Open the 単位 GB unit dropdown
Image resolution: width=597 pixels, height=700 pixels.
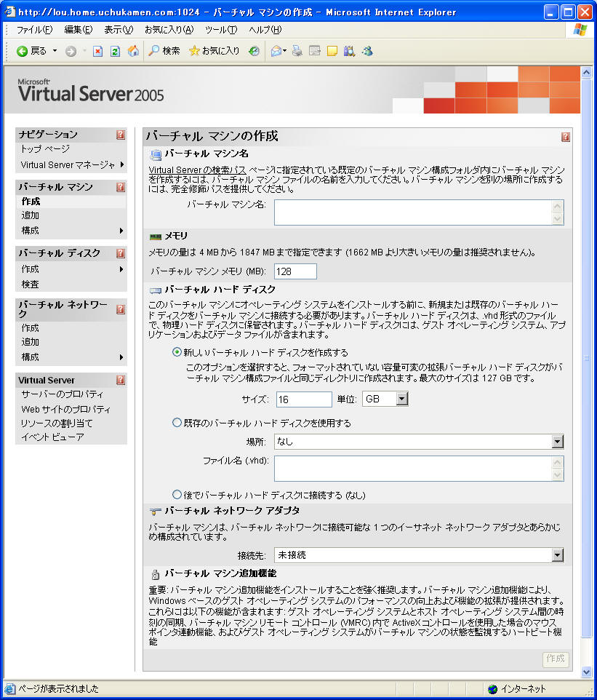(385, 399)
